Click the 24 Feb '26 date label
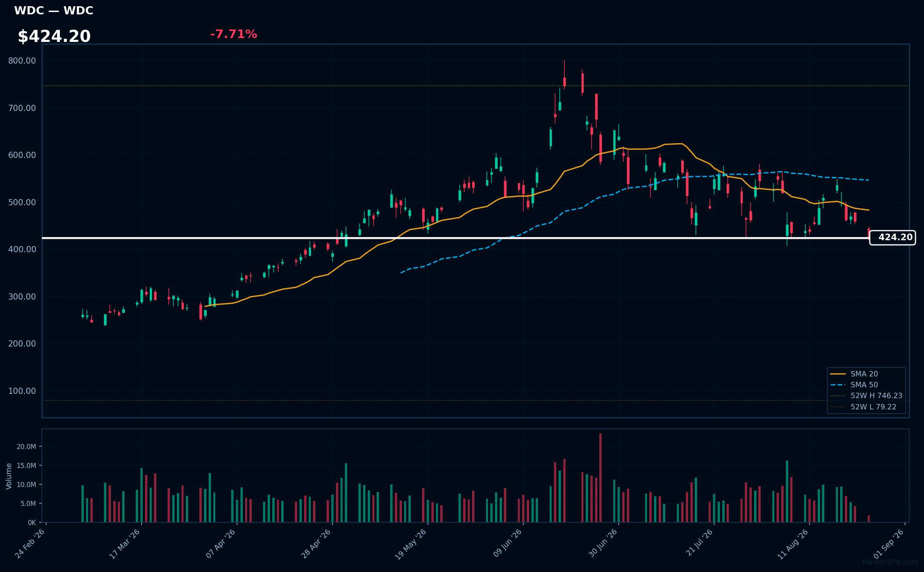Screen dimensions: 924x572 [30, 544]
